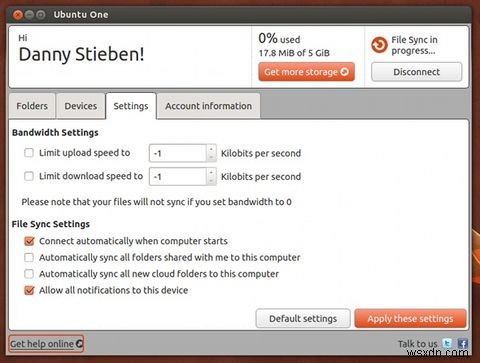
Task: Click in the download speed value field
Action: tap(178, 176)
